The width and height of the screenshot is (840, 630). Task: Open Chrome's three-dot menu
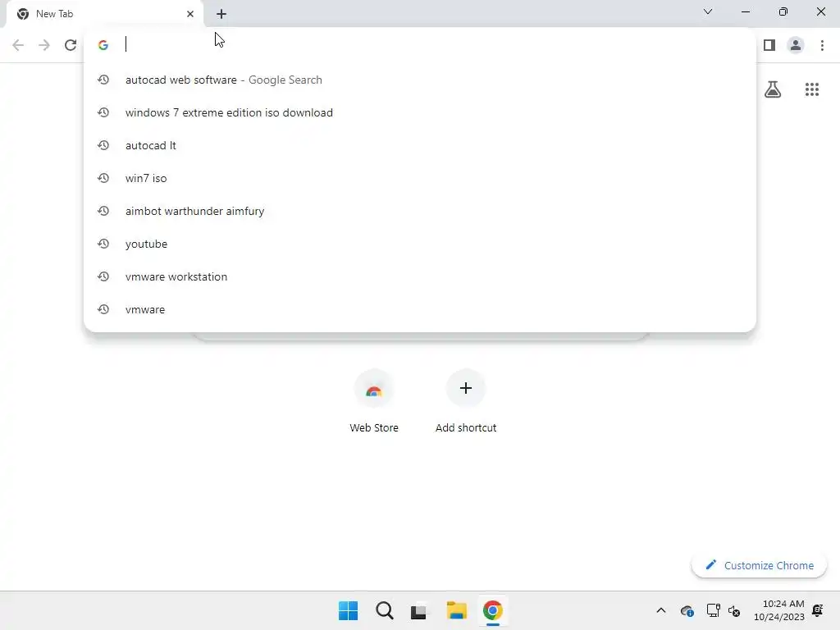pyautogui.click(x=822, y=45)
